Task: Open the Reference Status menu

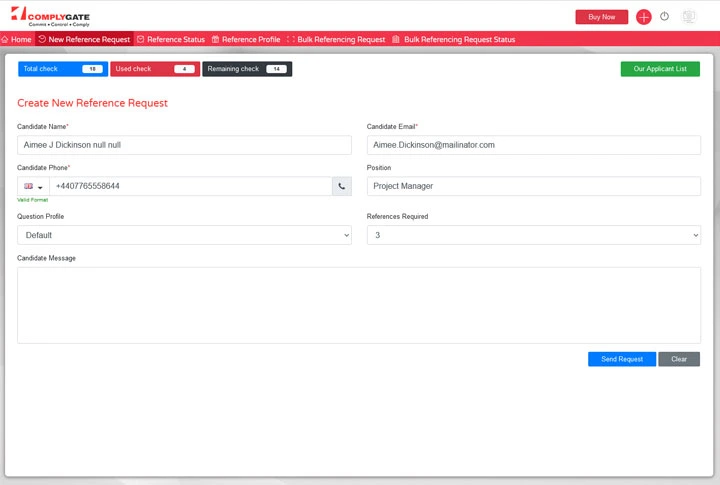Action: [171, 39]
